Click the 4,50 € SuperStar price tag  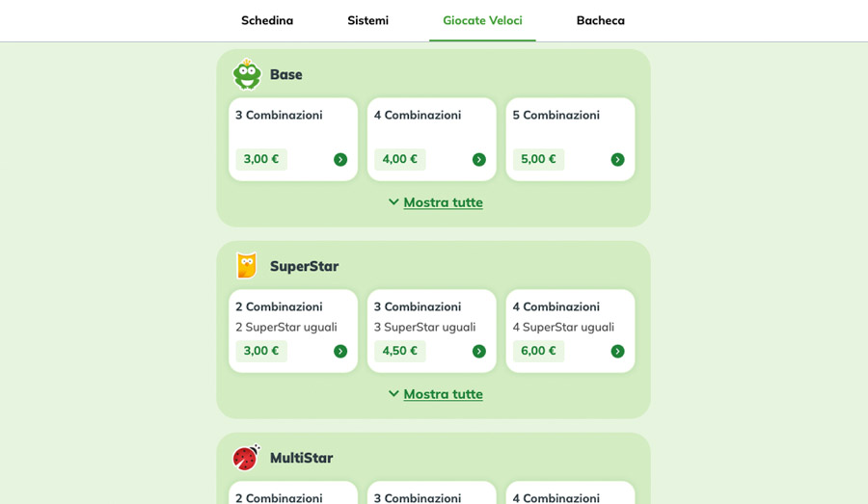tap(399, 351)
